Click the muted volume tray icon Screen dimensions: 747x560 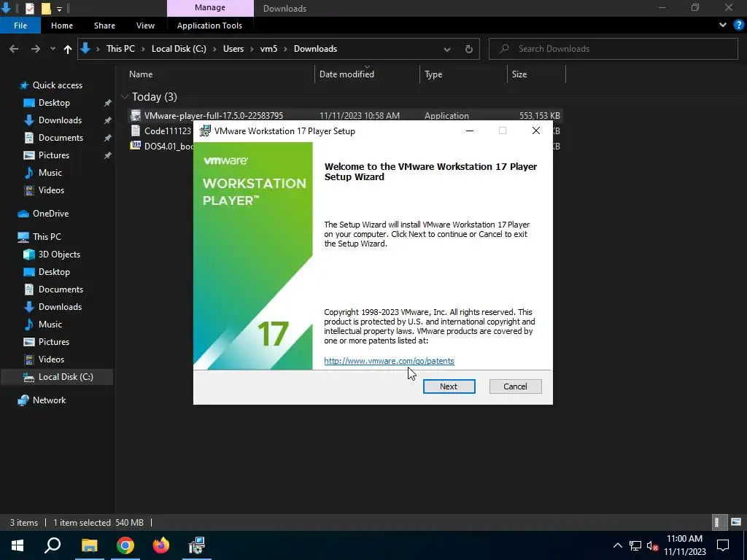[652, 545]
